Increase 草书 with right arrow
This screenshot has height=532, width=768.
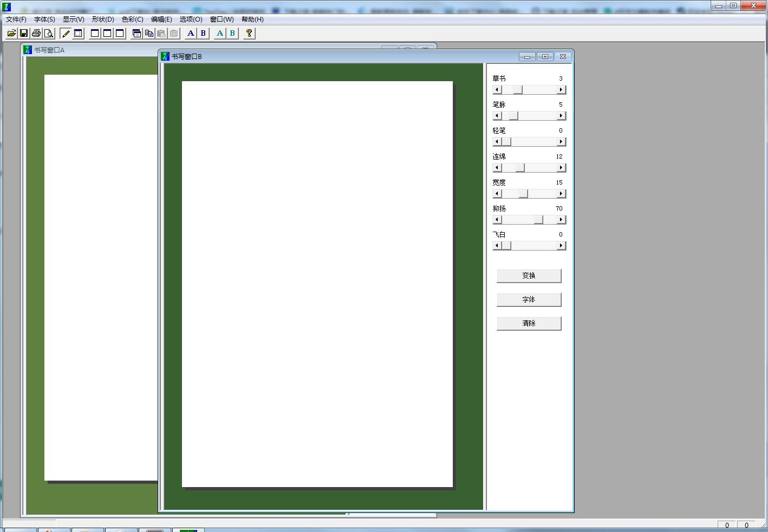click(x=562, y=90)
